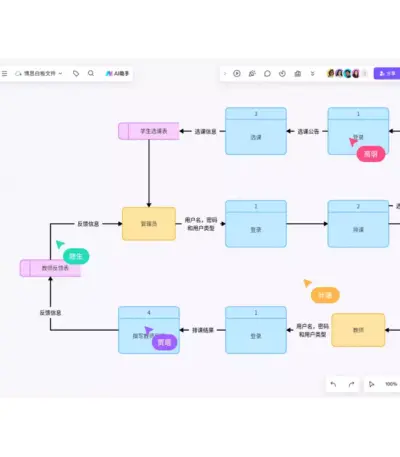Click the tag icon in toolbar

[76, 73]
